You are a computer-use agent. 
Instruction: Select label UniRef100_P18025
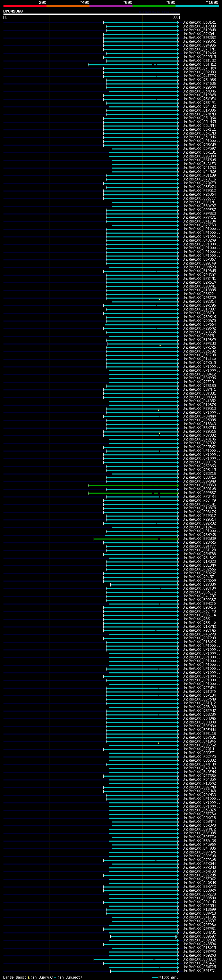click(x=199, y=948)
